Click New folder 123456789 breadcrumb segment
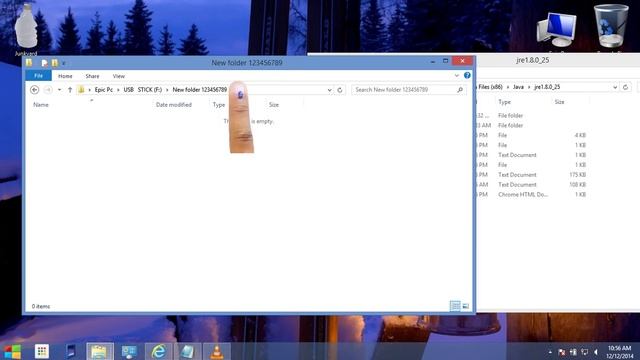 tap(200, 90)
